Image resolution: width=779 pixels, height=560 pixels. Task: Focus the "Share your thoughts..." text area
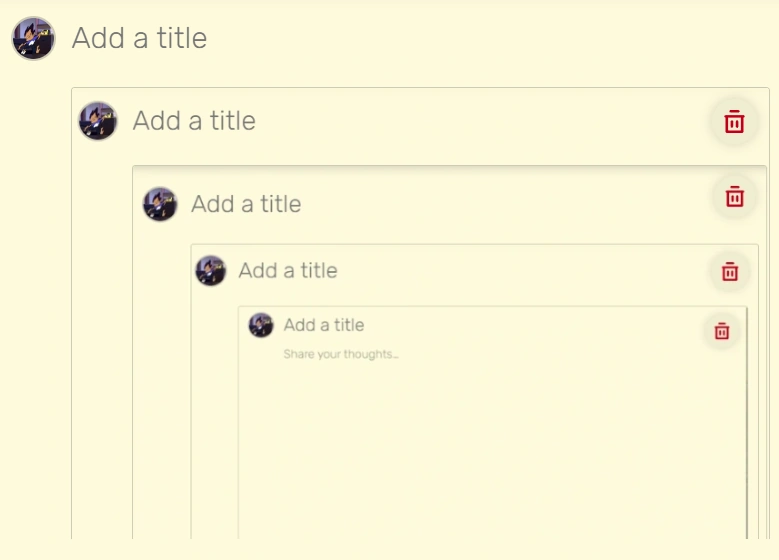point(341,354)
